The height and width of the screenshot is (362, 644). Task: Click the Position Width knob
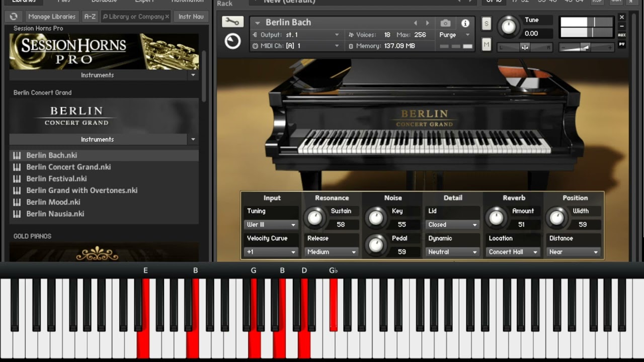pos(556,217)
